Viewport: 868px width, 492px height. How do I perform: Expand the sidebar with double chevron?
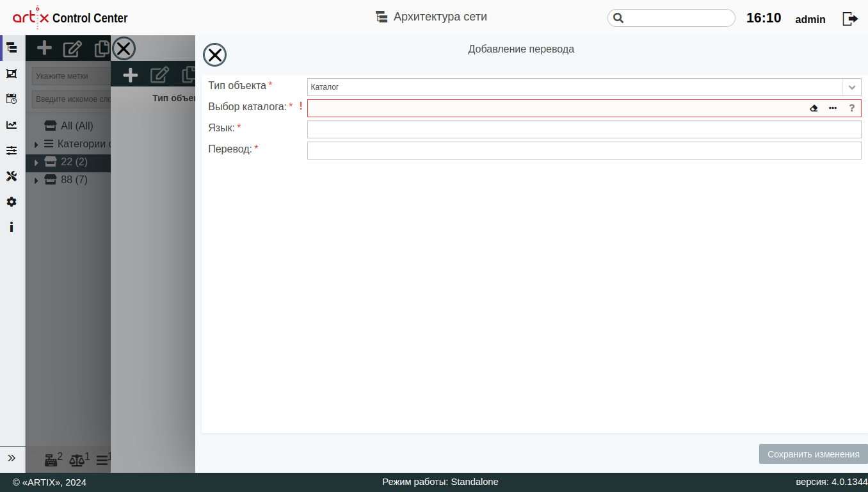(x=12, y=458)
